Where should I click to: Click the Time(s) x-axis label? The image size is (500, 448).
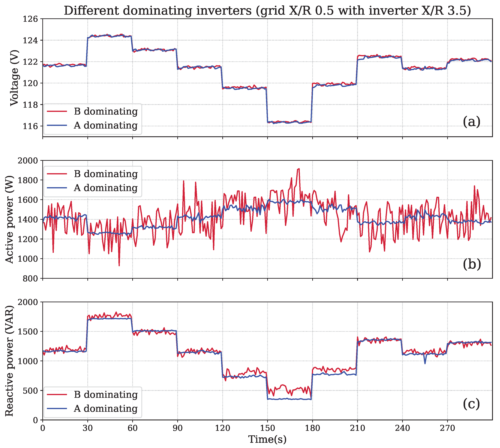point(267,439)
